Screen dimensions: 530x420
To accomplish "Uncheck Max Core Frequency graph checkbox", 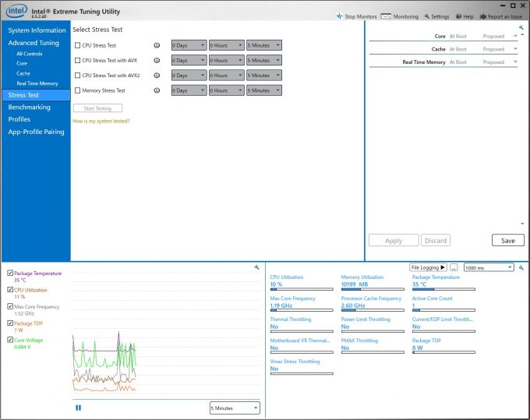I will click(x=10, y=306).
